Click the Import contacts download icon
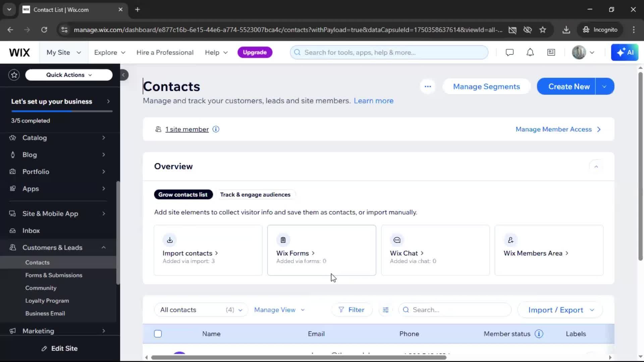This screenshot has height=362, width=644. [x=170, y=240]
